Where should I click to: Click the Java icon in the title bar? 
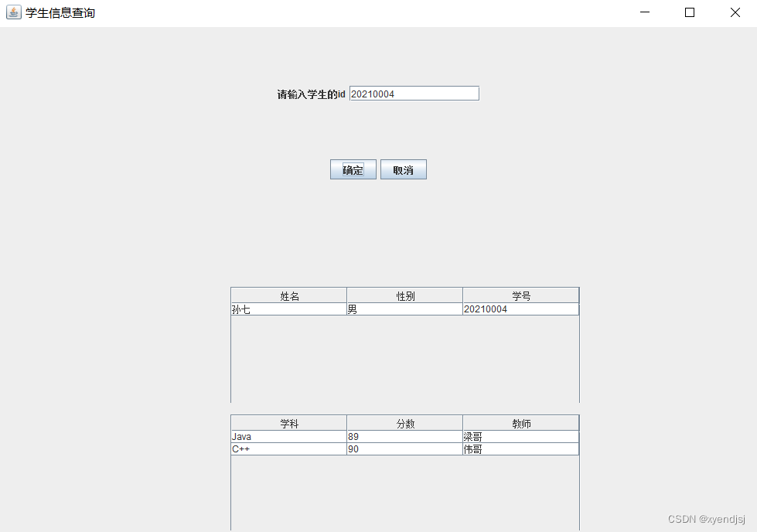[13, 12]
